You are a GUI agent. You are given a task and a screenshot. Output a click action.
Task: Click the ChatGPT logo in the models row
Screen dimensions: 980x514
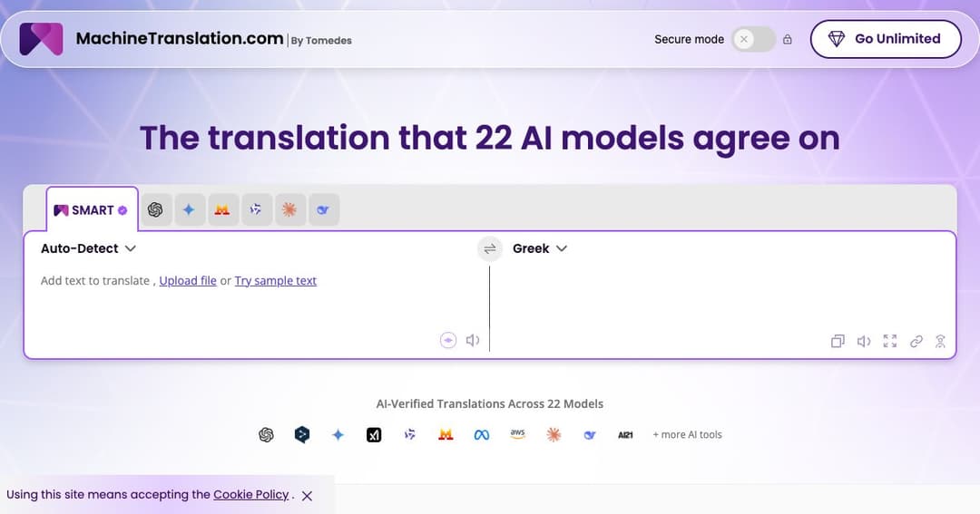point(266,435)
